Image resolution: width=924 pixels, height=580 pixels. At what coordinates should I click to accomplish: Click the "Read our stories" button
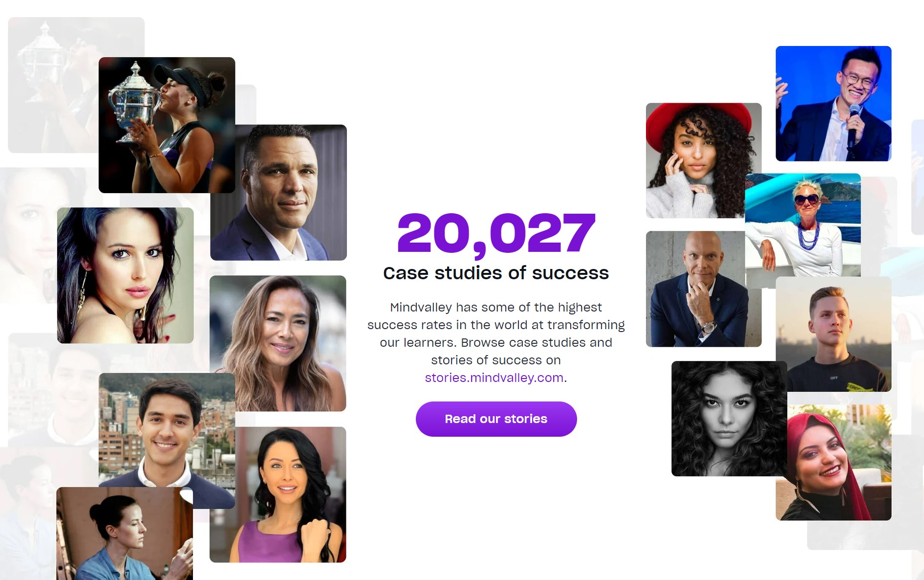(x=496, y=419)
